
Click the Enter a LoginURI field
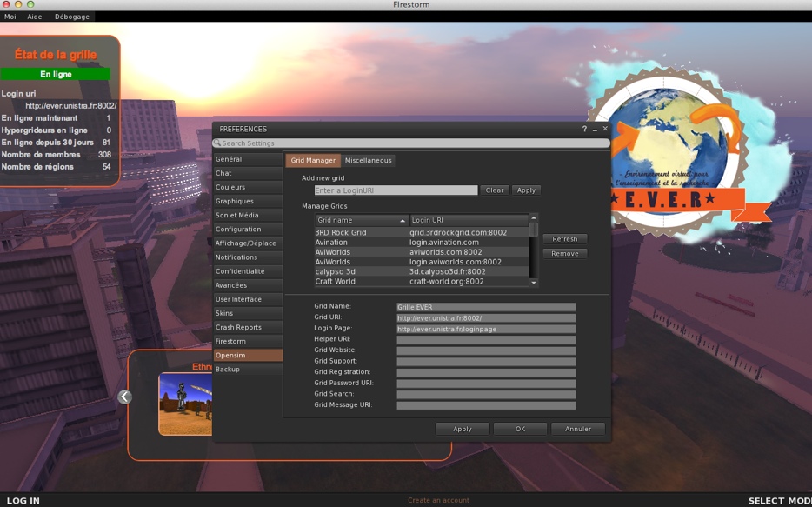point(396,190)
